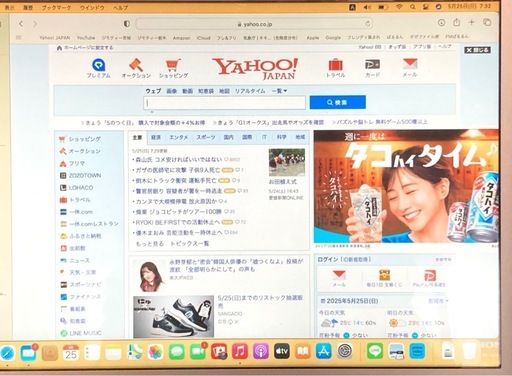The width and height of the screenshot is (512, 376).
Task: Switch search to リアルタイム tab
Action: [x=250, y=91]
